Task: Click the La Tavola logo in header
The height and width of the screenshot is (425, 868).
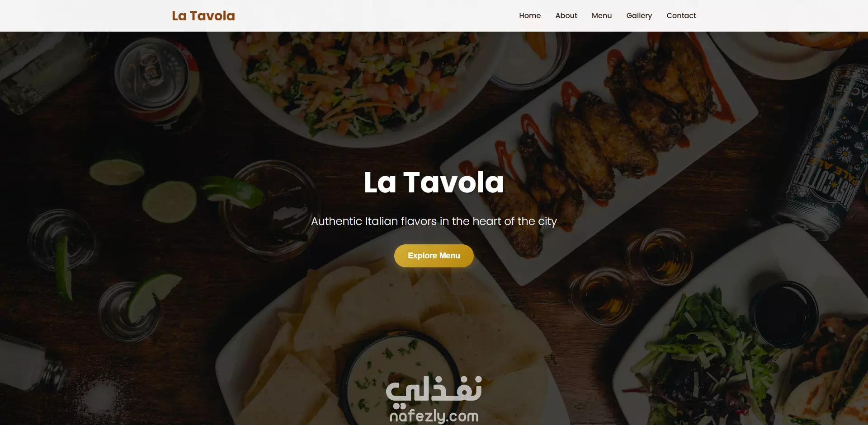Action: click(x=203, y=16)
